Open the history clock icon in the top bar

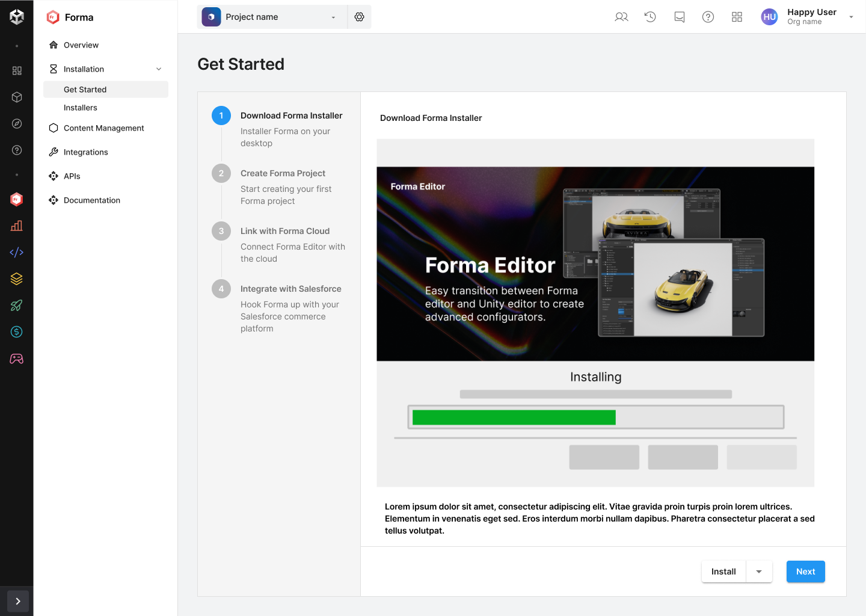point(650,17)
